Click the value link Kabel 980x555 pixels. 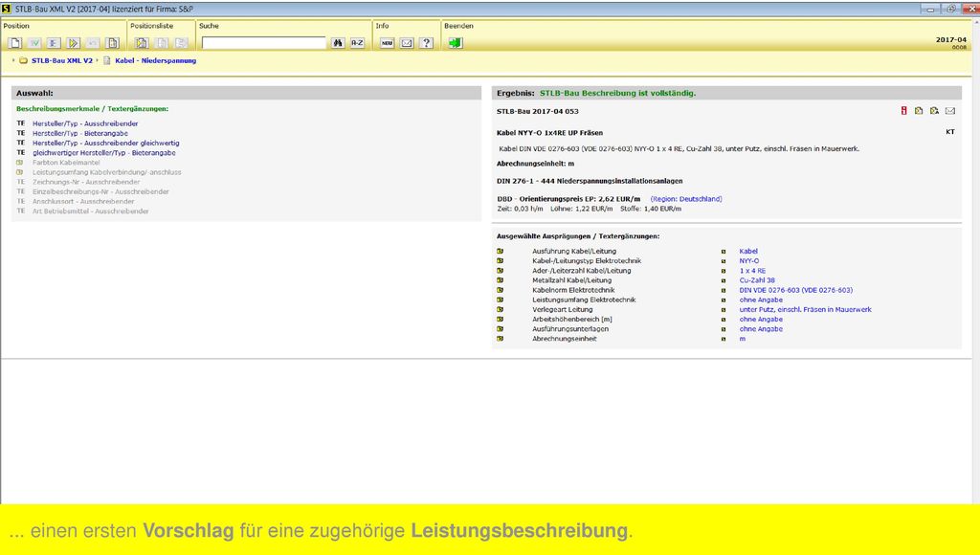[x=748, y=252]
